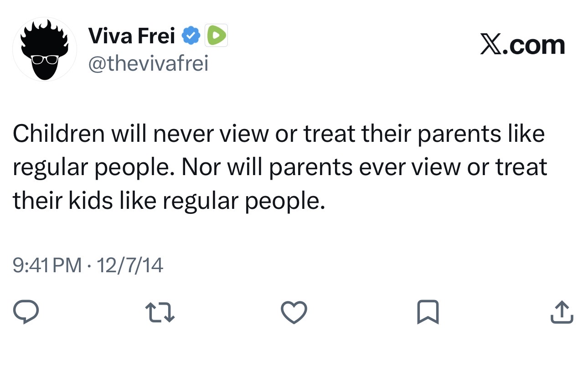Share the post via upload arrow icon

pyautogui.click(x=562, y=312)
